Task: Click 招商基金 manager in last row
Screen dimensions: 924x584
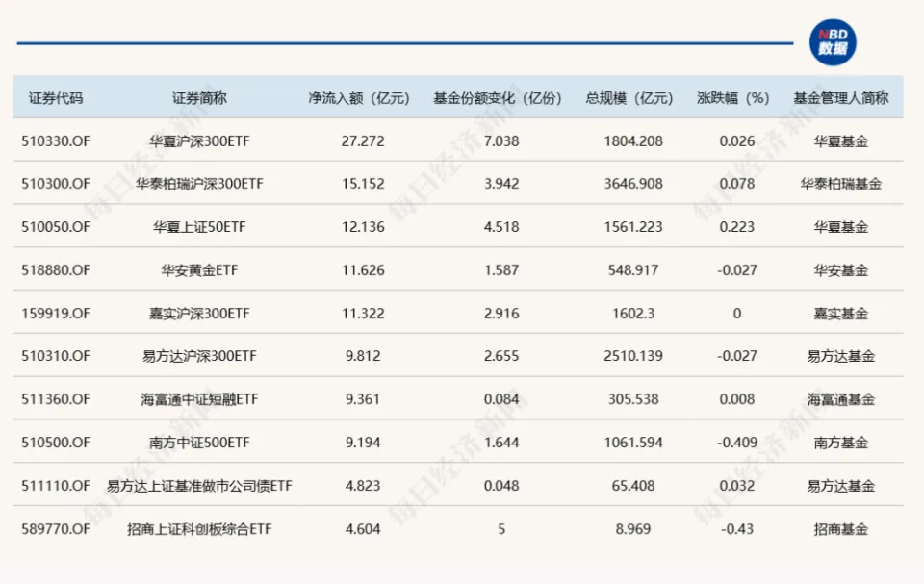Action: pyautogui.click(x=841, y=529)
